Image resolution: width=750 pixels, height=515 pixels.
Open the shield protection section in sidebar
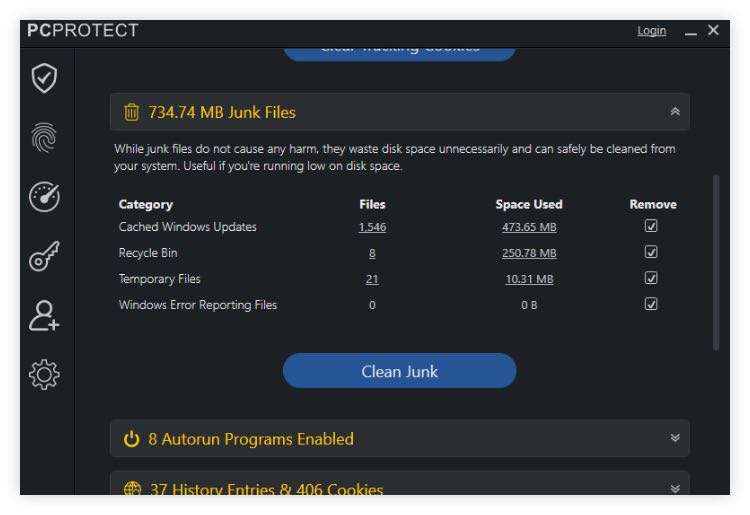[44, 78]
